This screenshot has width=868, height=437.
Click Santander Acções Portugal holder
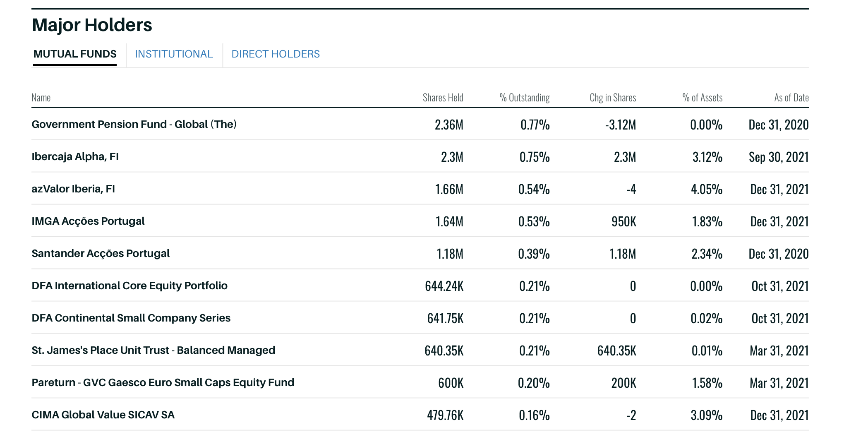coord(101,254)
